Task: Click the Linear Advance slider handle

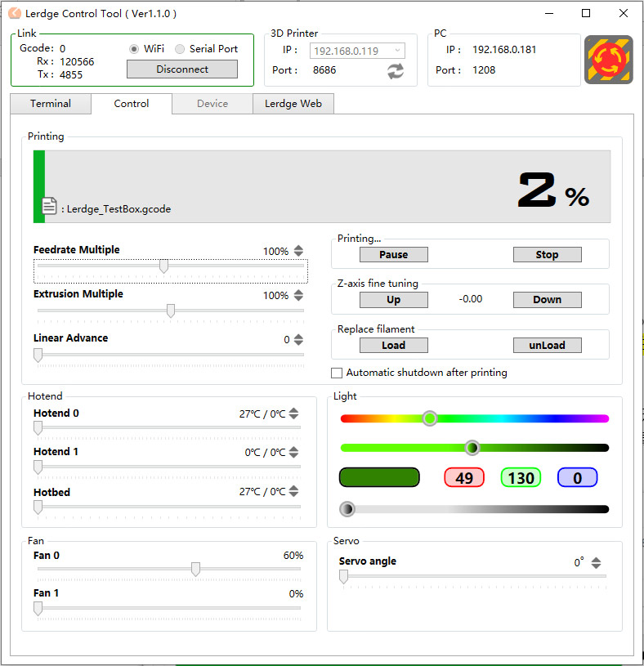Action: [38, 355]
